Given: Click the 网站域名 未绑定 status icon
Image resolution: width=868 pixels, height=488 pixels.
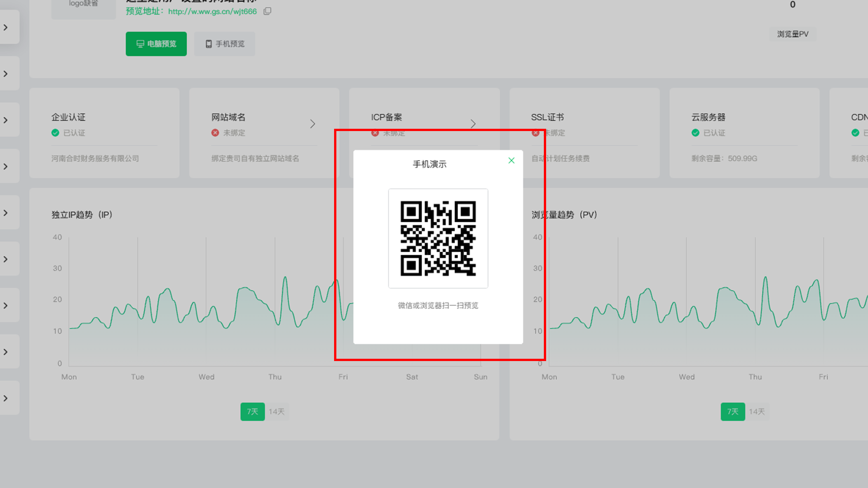Looking at the screenshot, I should point(215,133).
